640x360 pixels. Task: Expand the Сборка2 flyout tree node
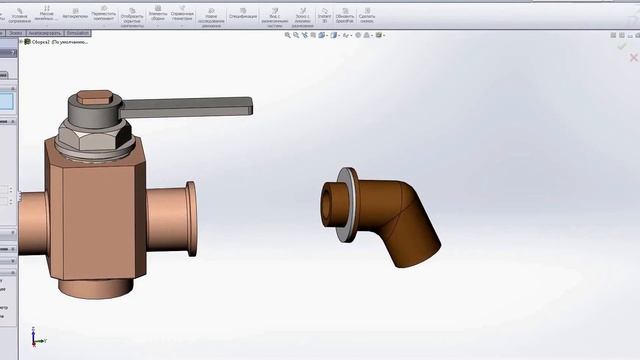21,42
